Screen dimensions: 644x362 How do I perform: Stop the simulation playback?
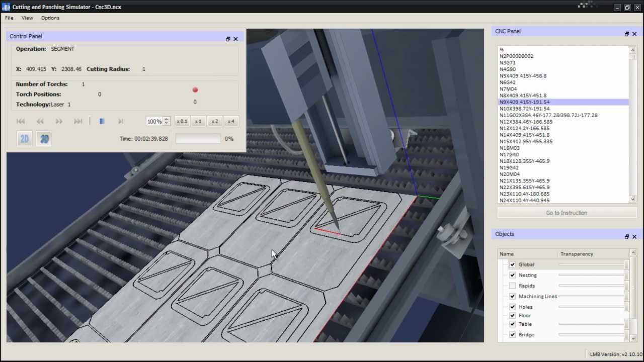click(102, 121)
